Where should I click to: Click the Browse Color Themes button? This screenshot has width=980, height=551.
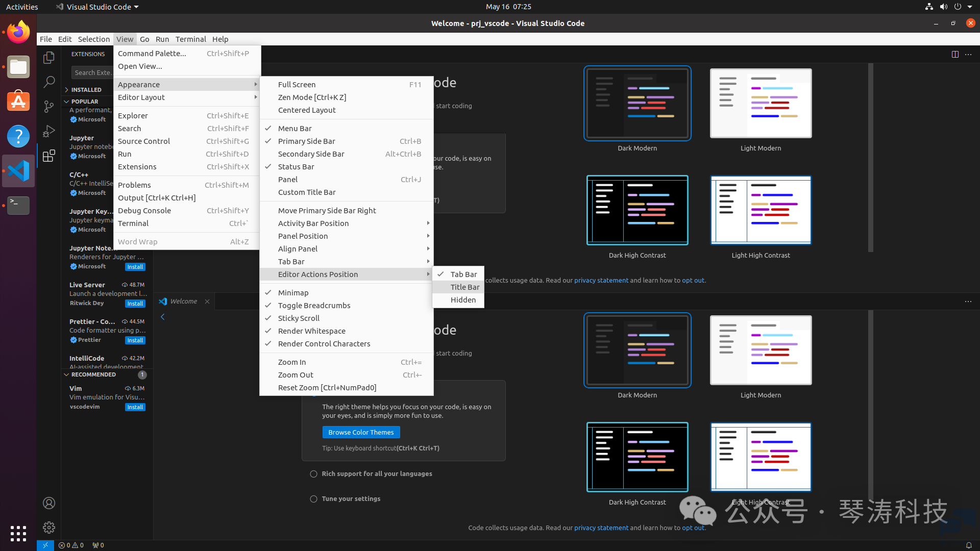click(x=361, y=432)
